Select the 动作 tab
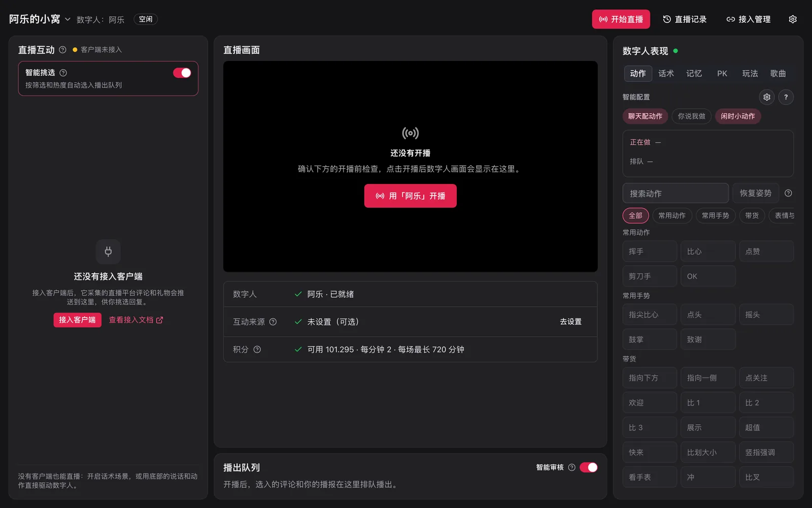 (638, 74)
